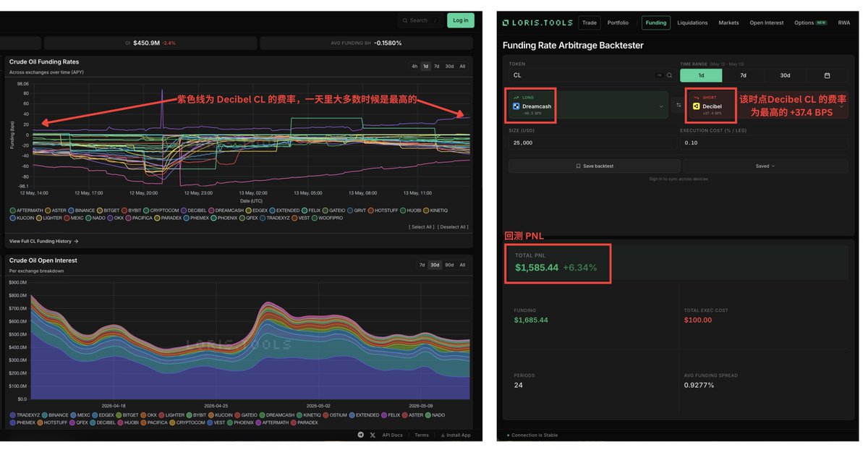Set funding rates chart to 30d
Viewport: 868px width, 450px height.
449,66
